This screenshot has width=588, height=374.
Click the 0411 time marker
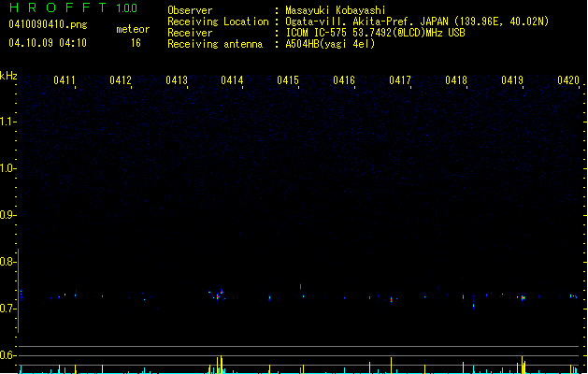(x=65, y=80)
